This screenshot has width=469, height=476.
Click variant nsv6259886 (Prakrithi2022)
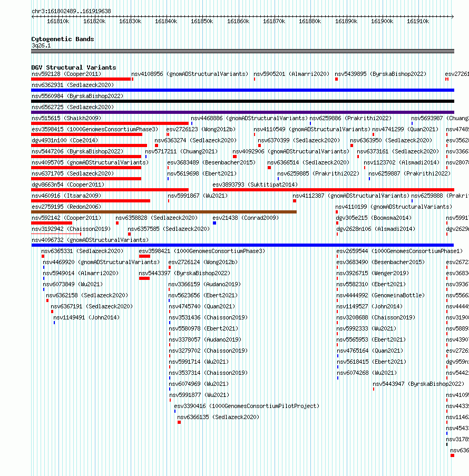(x=350, y=118)
